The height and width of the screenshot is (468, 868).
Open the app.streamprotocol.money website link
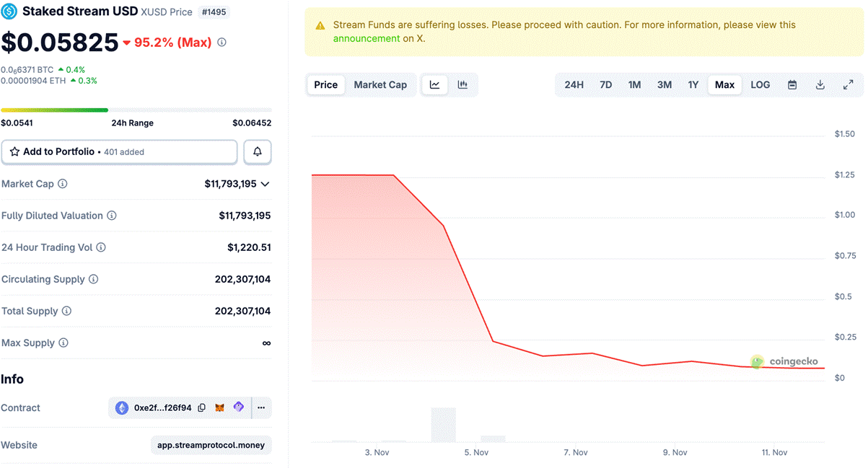pyautogui.click(x=211, y=445)
